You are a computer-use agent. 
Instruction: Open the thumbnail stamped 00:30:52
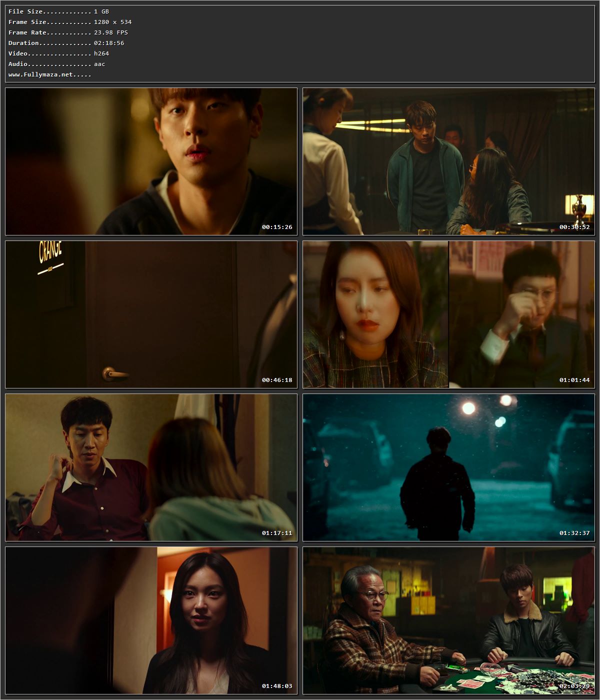(448, 161)
